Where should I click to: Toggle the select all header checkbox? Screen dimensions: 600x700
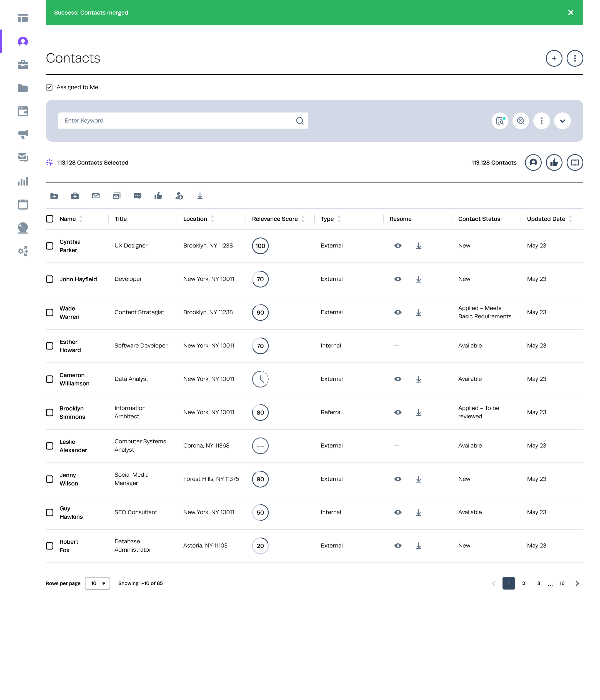(50, 219)
